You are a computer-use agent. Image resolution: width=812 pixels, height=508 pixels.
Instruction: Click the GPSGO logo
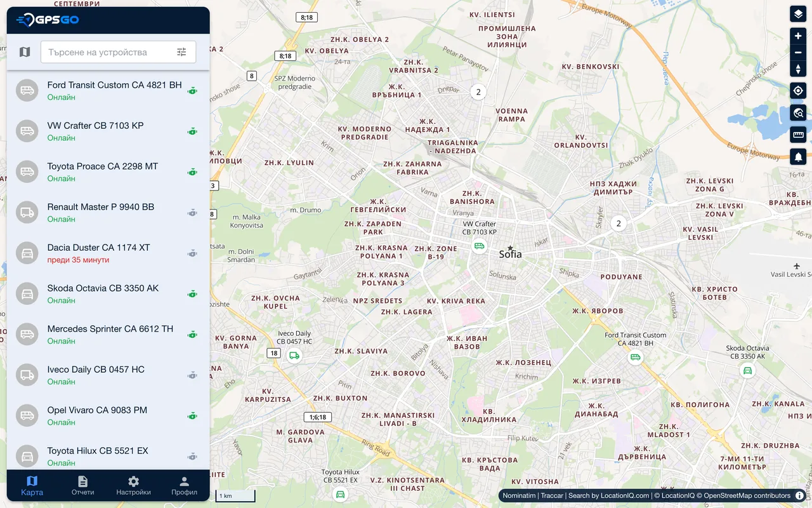point(48,20)
